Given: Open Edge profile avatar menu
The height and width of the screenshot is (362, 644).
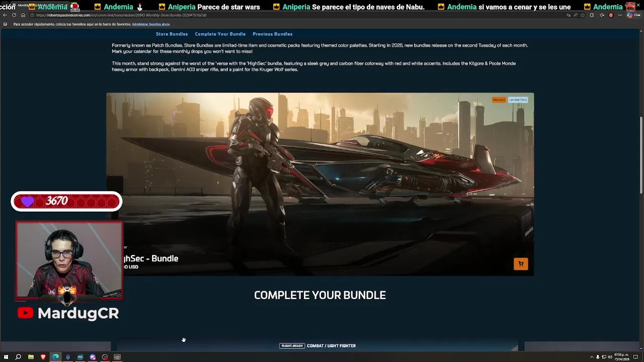Looking at the screenshot, I should point(611,15).
